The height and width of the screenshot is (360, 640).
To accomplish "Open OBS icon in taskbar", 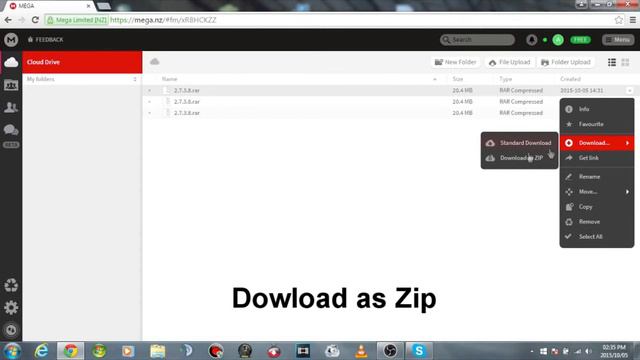I will [x=390, y=351].
